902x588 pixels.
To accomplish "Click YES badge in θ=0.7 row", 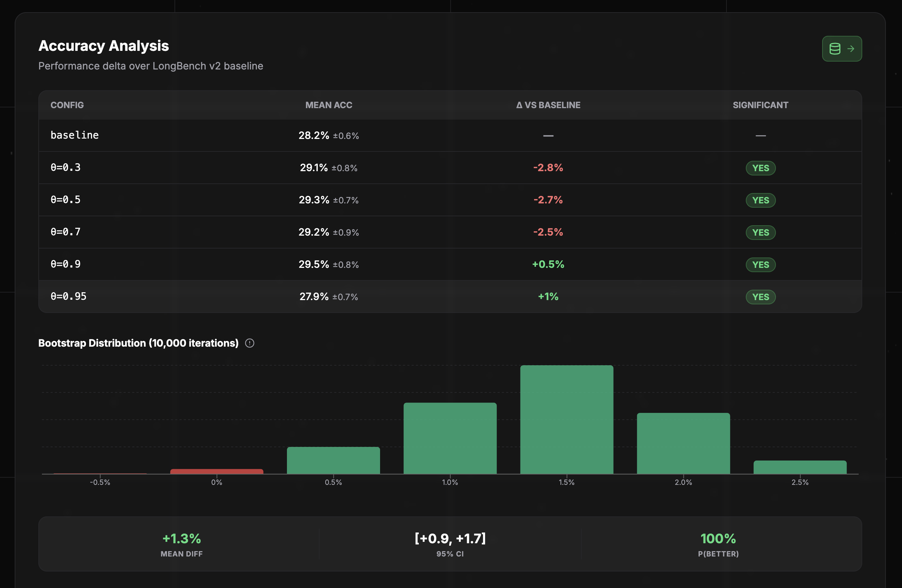I will [x=760, y=232].
